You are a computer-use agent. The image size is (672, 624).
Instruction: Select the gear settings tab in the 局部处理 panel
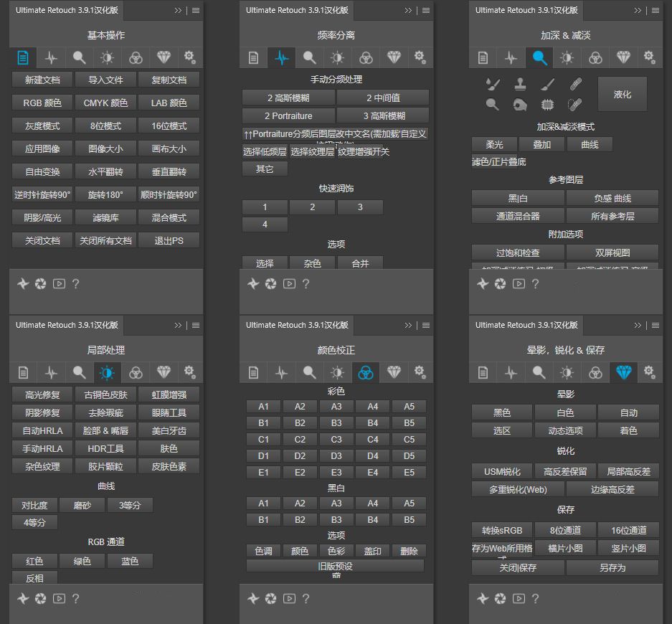point(190,372)
